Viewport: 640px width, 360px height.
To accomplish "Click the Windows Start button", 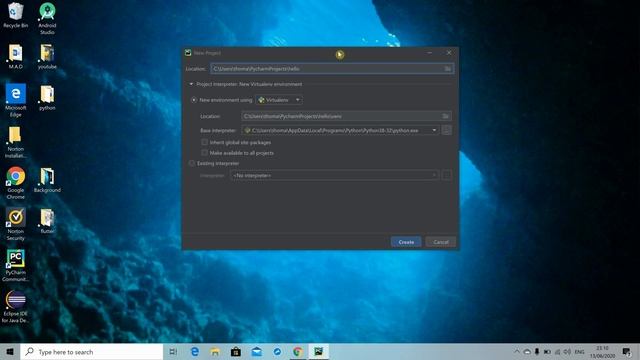I will (x=10, y=351).
